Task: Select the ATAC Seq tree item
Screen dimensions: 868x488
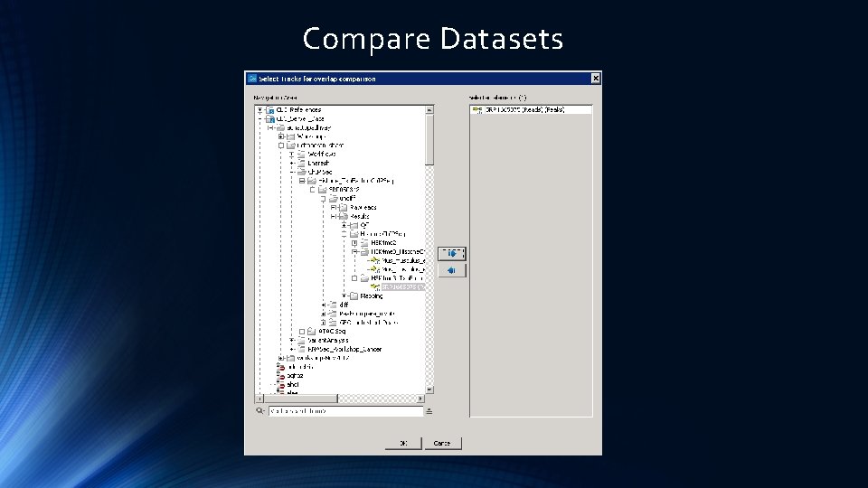Action: 332,332
